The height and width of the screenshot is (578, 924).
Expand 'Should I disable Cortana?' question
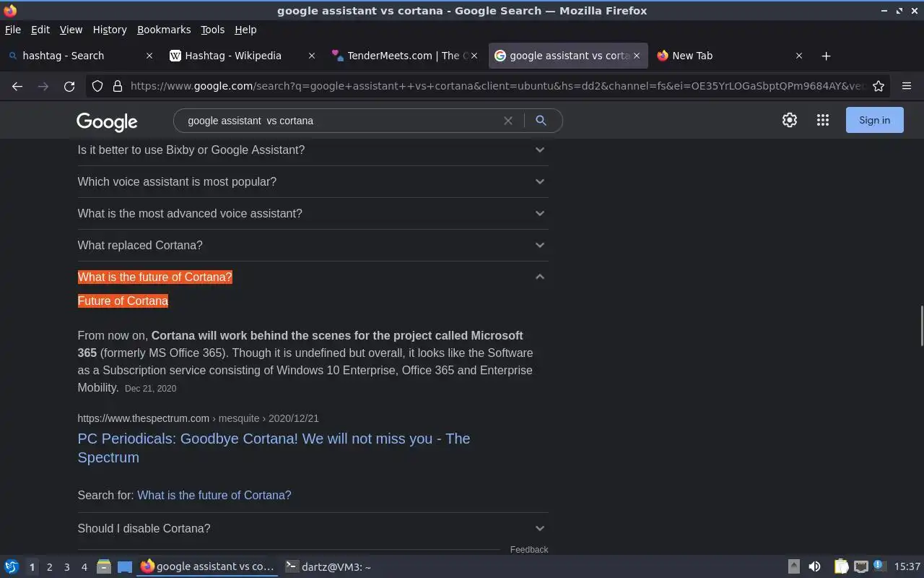[x=313, y=528]
